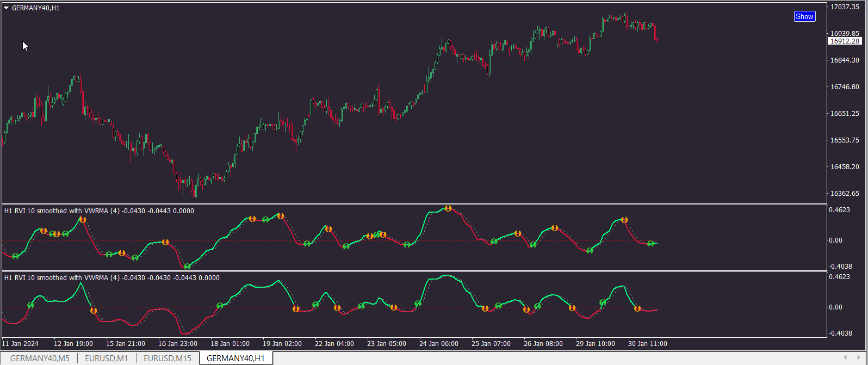Click the first orange zero-cross marker in lower RVI panel
The image size is (868, 365).
point(94,311)
